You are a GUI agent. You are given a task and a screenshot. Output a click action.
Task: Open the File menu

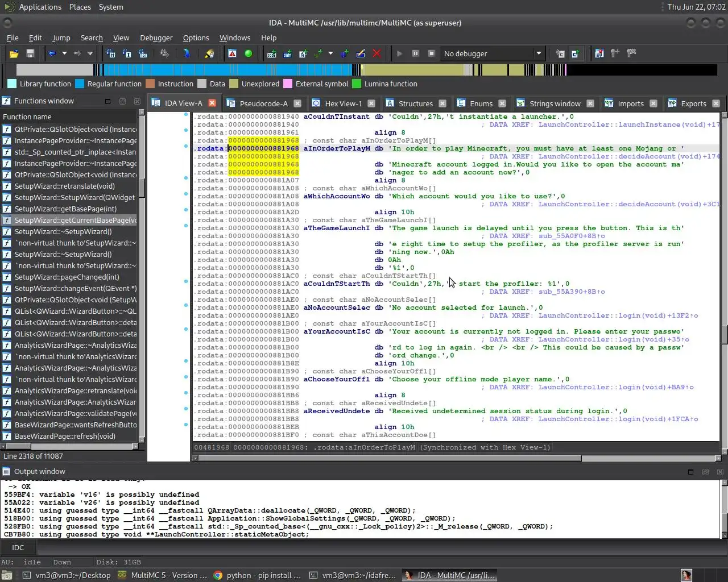click(x=13, y=38)
